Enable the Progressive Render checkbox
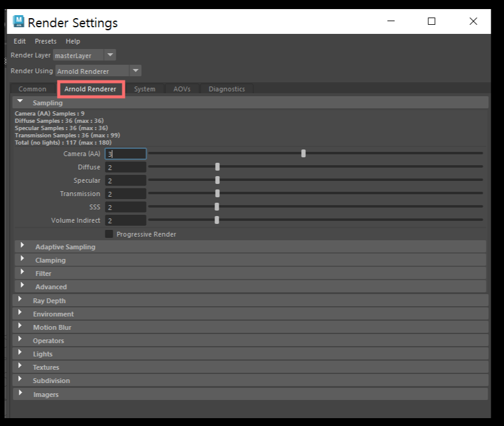The height and width of the screenshot is (426, 504). click(109, 234)
